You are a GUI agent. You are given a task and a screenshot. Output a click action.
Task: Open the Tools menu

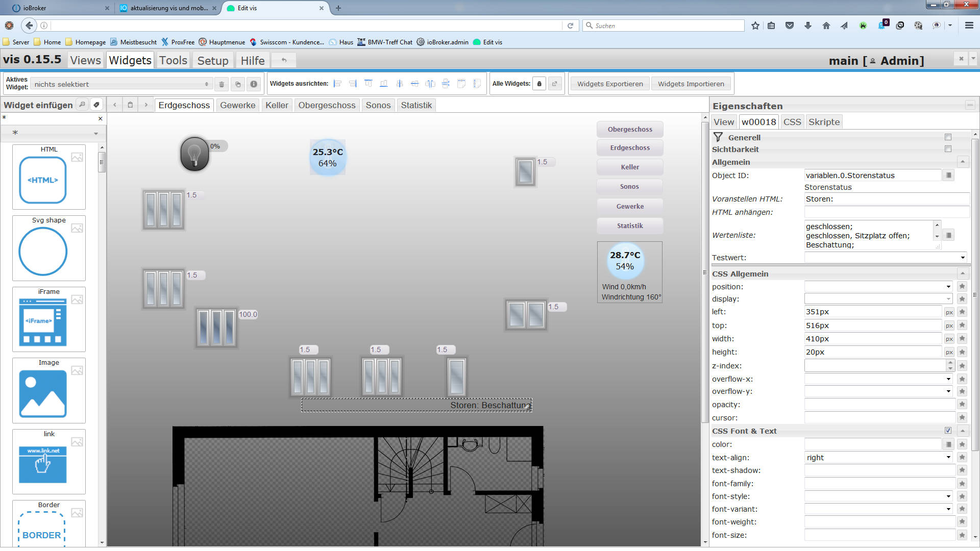point(173,60)
